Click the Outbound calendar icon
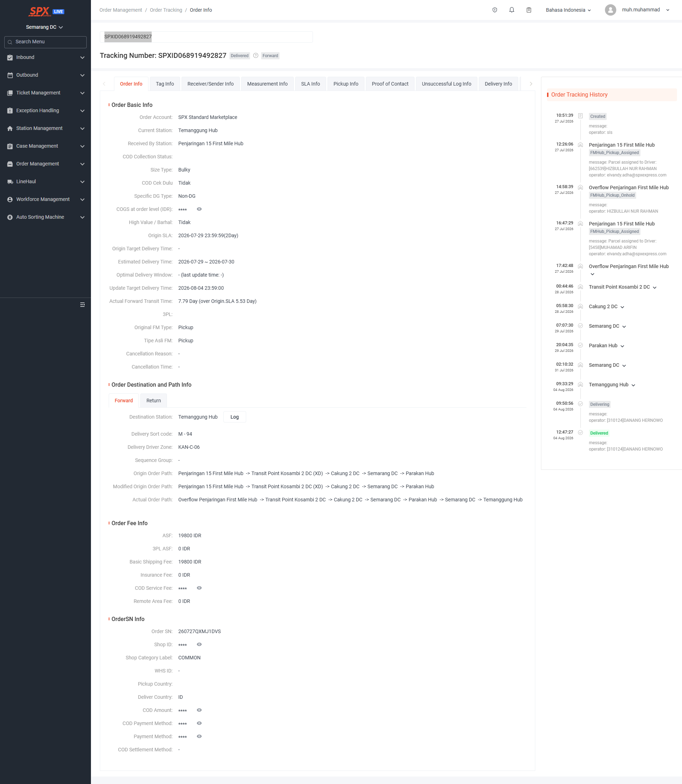Image resolution: width=682 pixels, height=784 pixels. (x=10, y=75)
